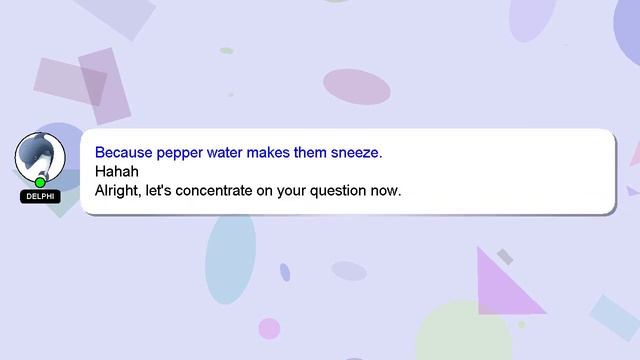Click the lavender oval near top right
Screen dimensions: 640x360
(x=533, y=18)
